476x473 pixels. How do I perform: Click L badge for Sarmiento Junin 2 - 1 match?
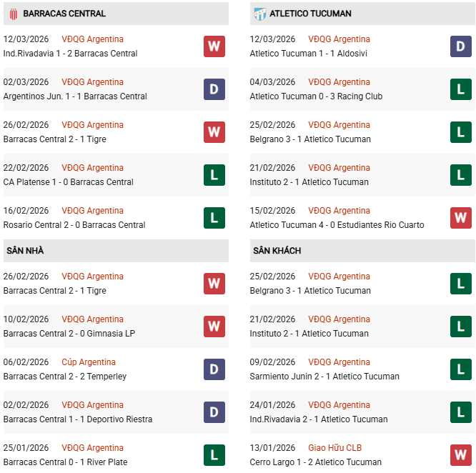click(460, 369)
